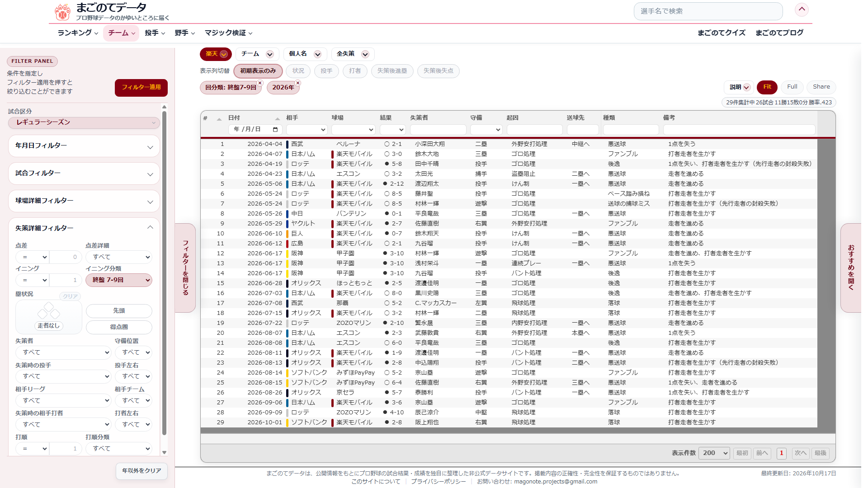Viewport: 868px width, 488px height.
Task: Click フィルターを閉じる side tab
Action: [x=185, y=268]
